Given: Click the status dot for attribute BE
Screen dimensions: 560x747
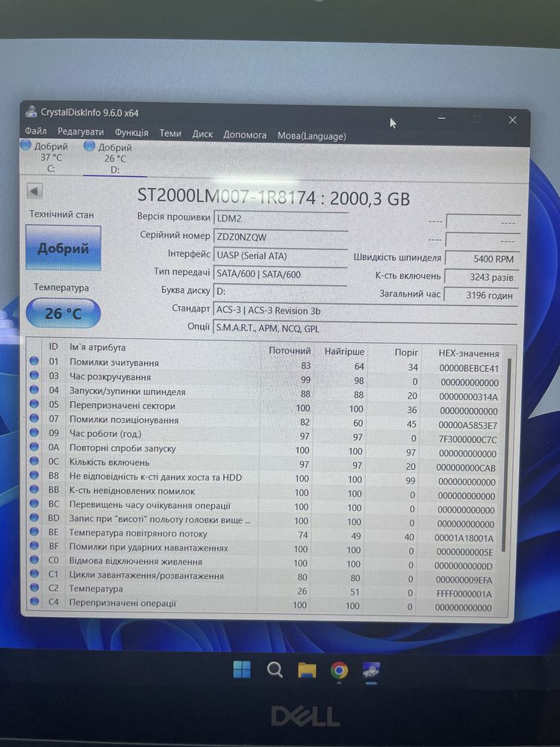Looking at the screenshot, I should pyautogui.click(x=34, y=532).
